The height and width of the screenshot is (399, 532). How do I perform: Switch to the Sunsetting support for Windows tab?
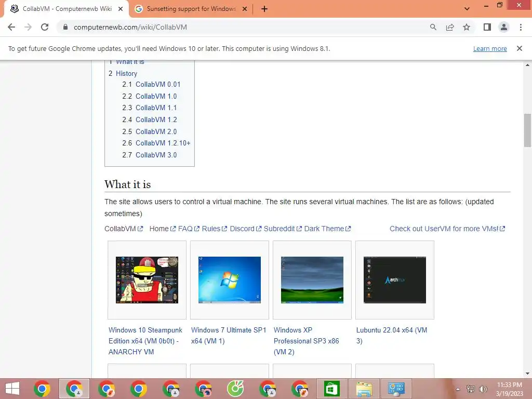point(191,9)
